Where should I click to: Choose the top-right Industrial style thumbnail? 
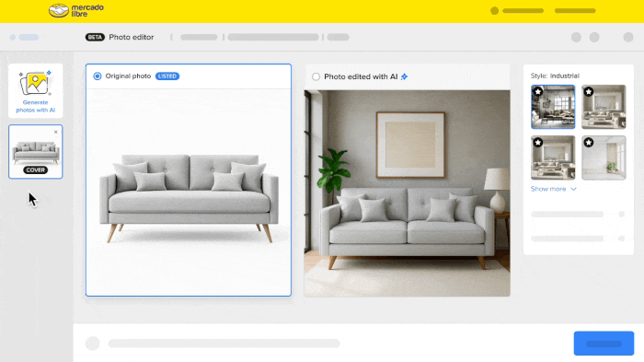[x=604, y=107]
